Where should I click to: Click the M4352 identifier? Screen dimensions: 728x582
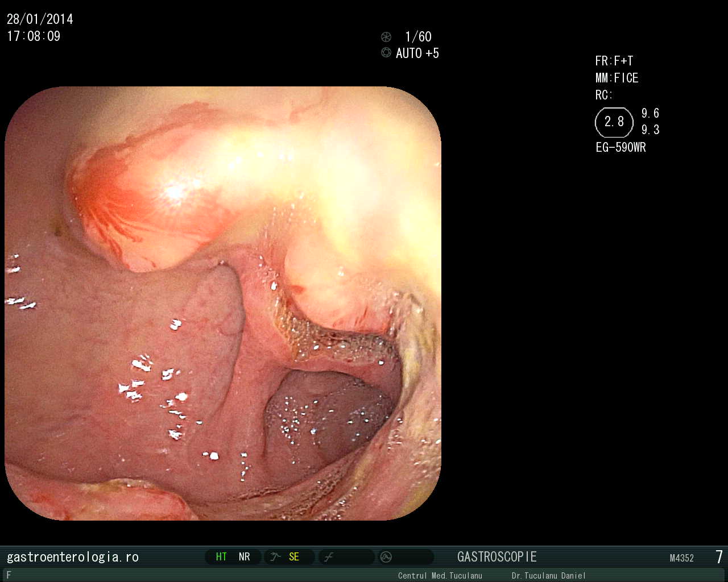coord(682,559)
